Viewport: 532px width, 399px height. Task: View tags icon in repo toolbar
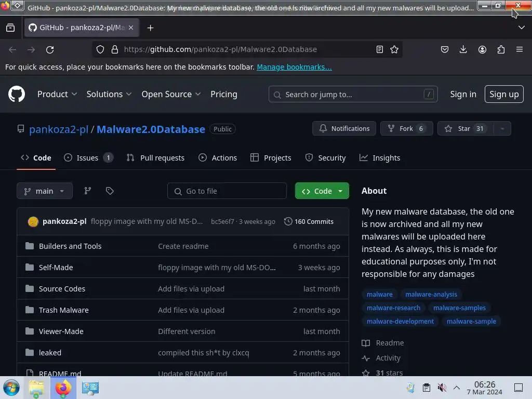coord(110,191)
